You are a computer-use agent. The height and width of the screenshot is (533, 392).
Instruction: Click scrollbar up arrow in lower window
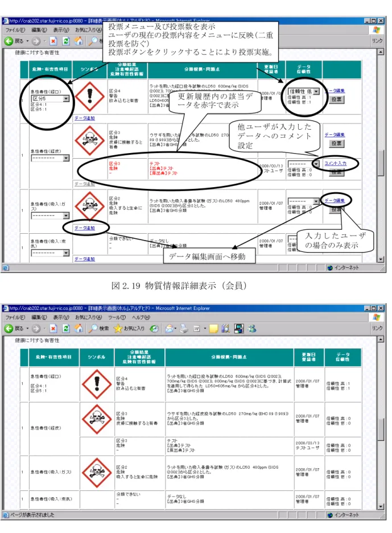(x=381, y=339)
